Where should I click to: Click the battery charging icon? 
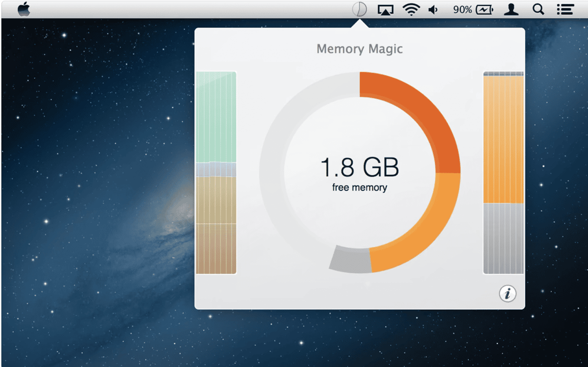pyautogui.click(x=485, y=9)
